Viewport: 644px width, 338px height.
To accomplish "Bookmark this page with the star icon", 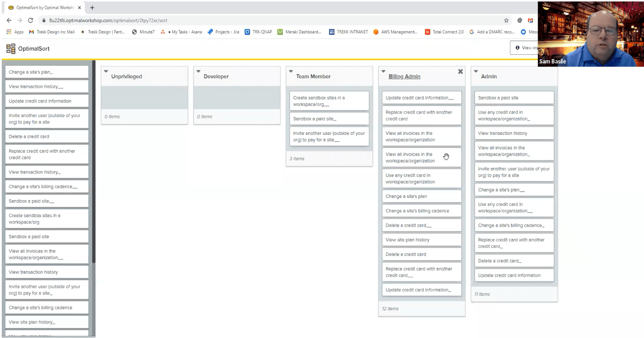I will tap(506, 20).
